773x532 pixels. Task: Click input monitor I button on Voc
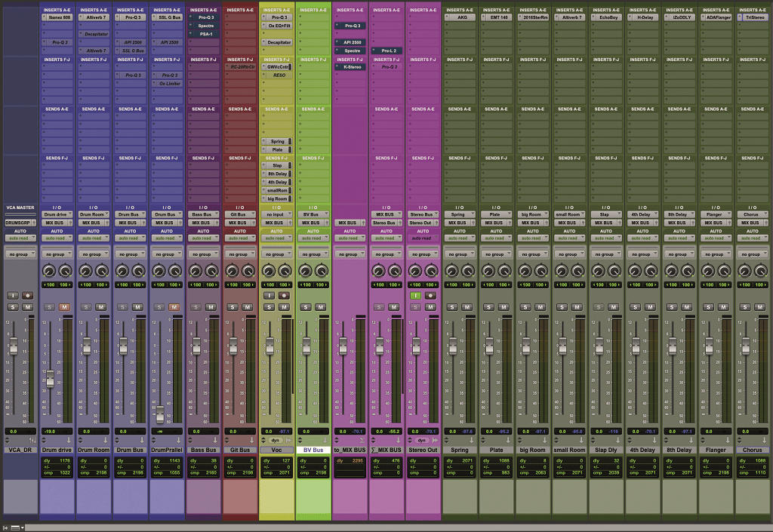[x=269, y=296]
